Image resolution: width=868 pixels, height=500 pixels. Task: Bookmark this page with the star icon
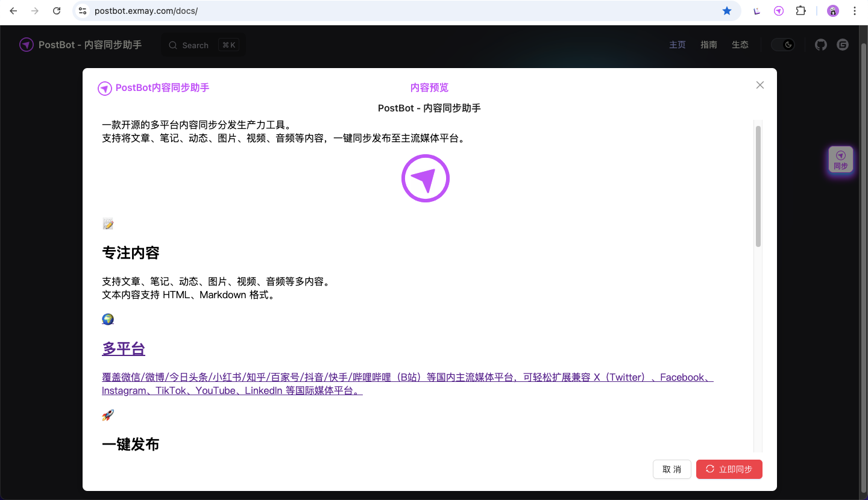click(x=727, y=11)
